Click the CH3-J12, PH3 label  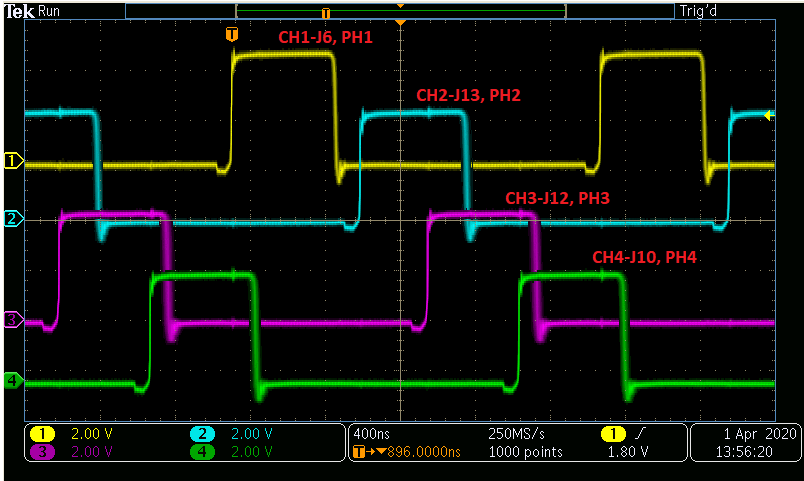pos(557,198)
